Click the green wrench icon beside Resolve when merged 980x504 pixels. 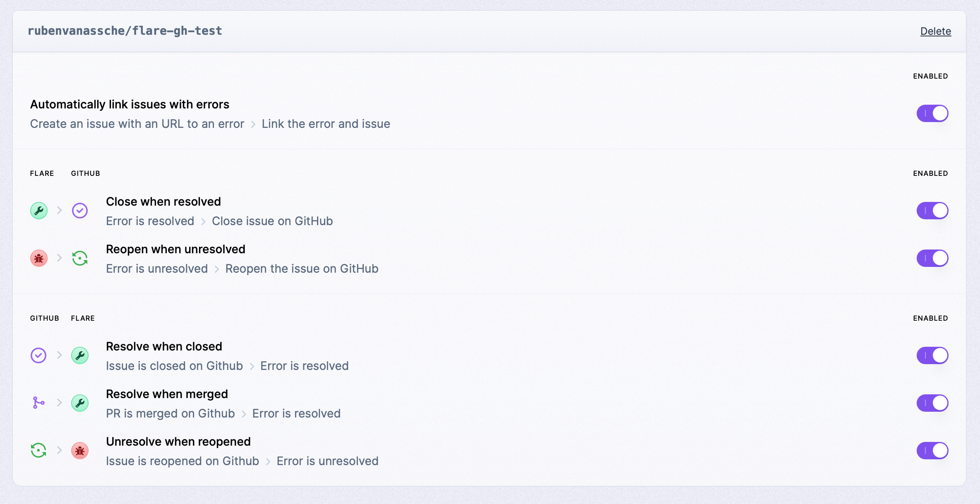(x=80, y=403)
